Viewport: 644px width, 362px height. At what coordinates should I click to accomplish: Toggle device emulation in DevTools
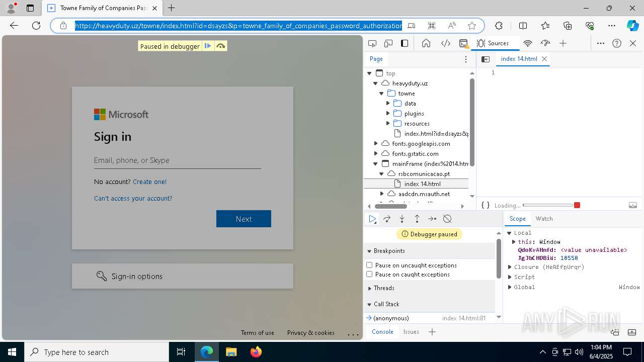tap(388, 43)
